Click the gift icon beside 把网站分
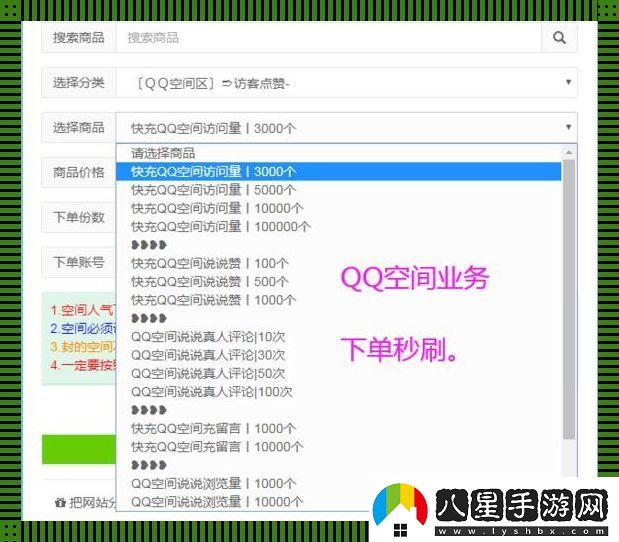 coord(60,503)
